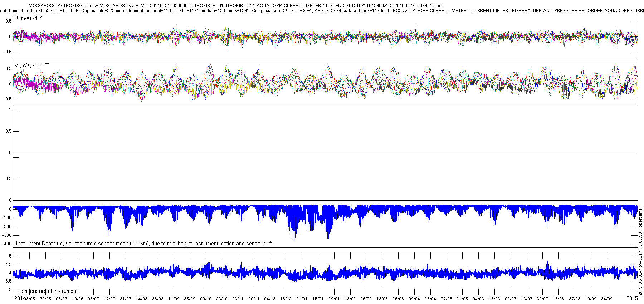The width and height of the screenshot is (644, 304).
Task: Click the '26/02' date tick label
Action: click(366, 299)
